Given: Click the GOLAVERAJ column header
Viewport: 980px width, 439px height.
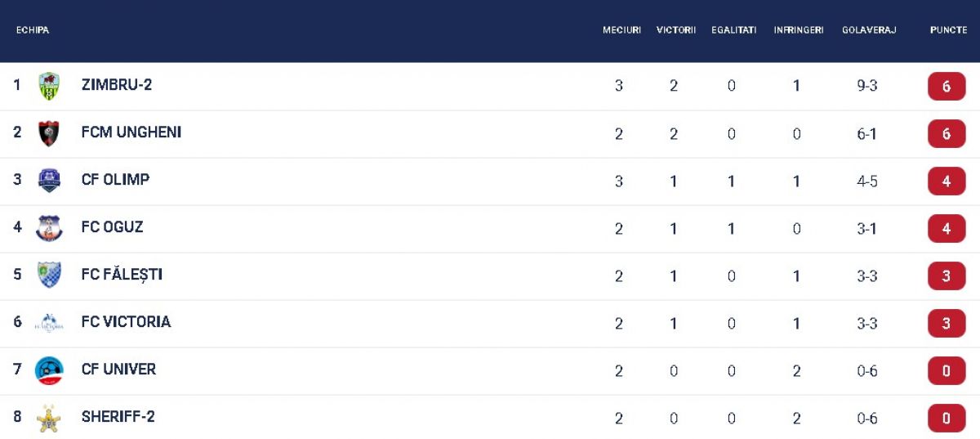Looking at the screenshot, I should click(x=869, y=30).
